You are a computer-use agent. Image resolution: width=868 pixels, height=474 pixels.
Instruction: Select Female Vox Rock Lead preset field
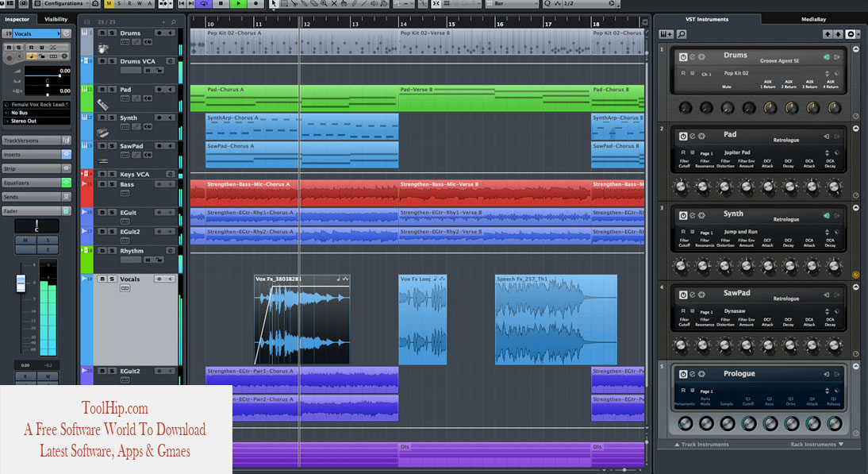pos(37,104)
